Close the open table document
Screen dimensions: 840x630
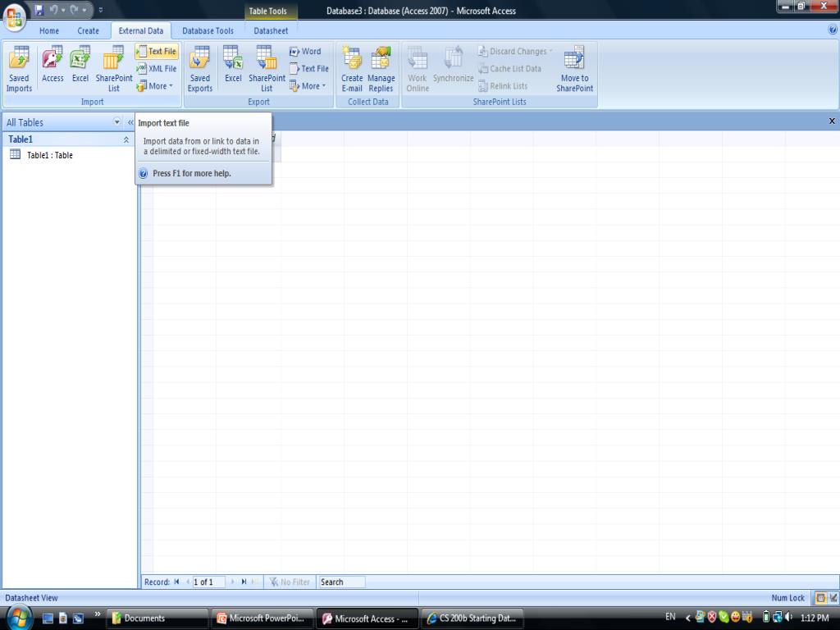[832, 121]
